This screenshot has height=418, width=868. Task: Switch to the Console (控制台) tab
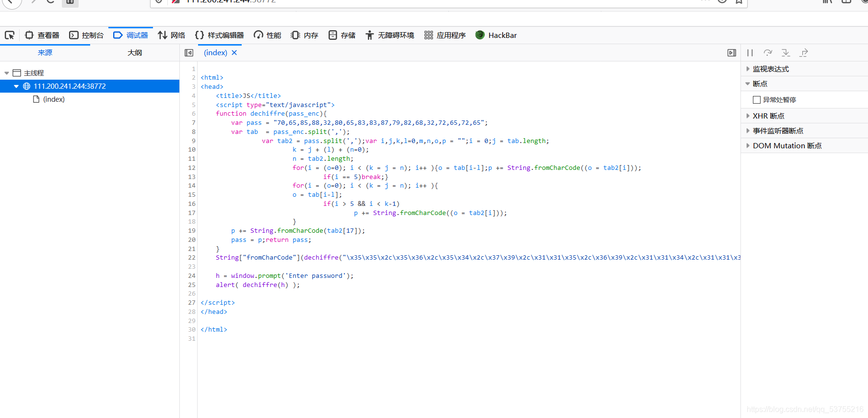pyautogui.click(x=86, y=35)
